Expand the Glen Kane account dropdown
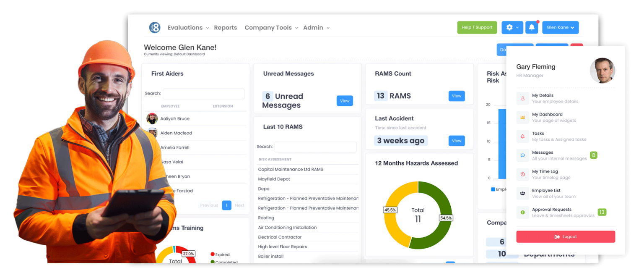The image size is (644, 278). pos(560,27)
